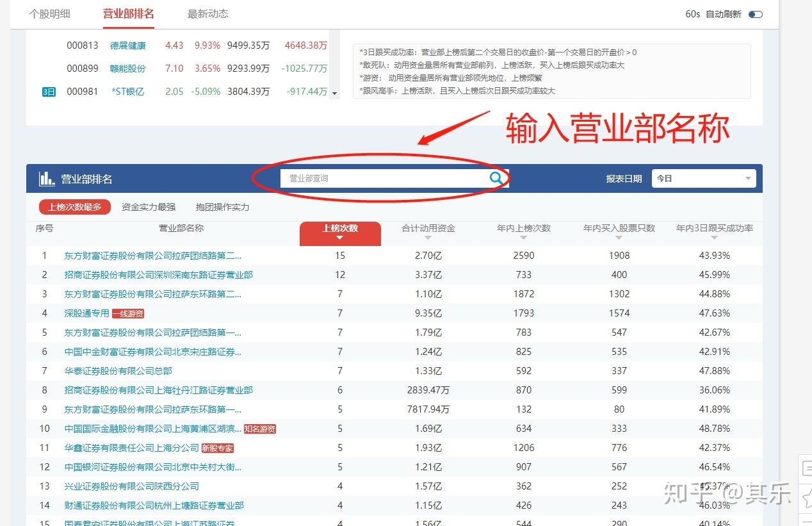This screenshot has width=812, height=526.
Task: Sort by 合计动用资金 column
Action: pyautogui.click(x=428, y=232)
